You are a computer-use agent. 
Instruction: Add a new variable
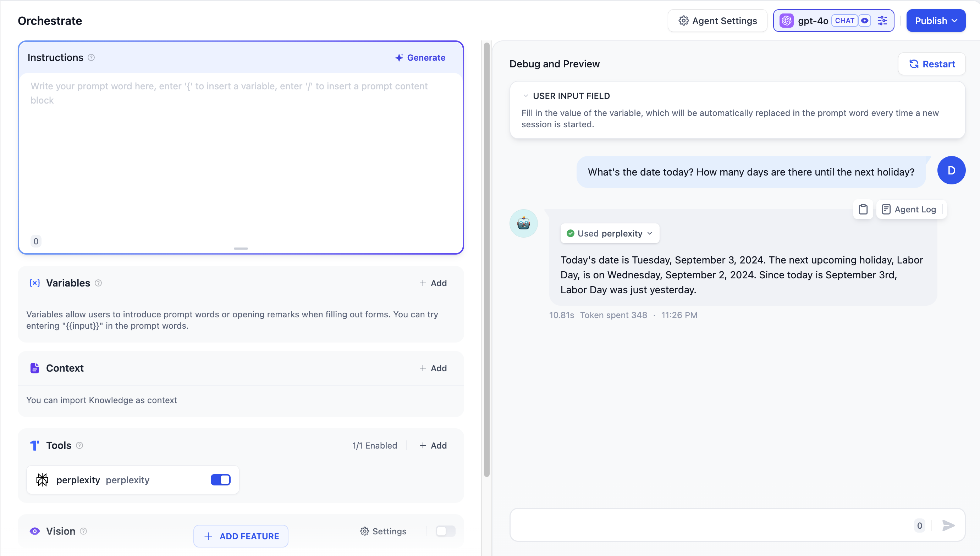point(433,283)
